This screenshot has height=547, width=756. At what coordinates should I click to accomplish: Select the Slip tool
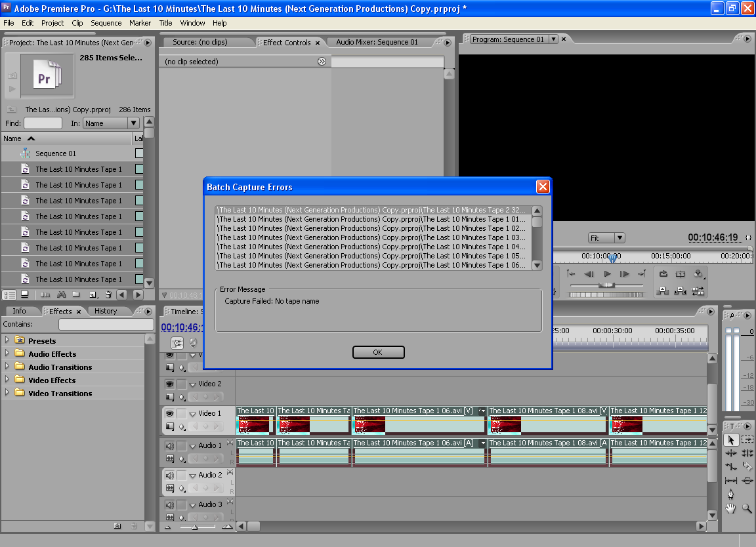(x=731, y=481)
